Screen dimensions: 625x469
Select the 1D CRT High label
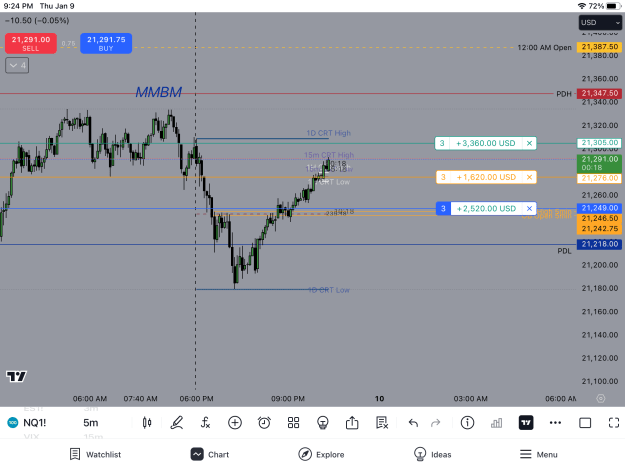coord(328,133)
